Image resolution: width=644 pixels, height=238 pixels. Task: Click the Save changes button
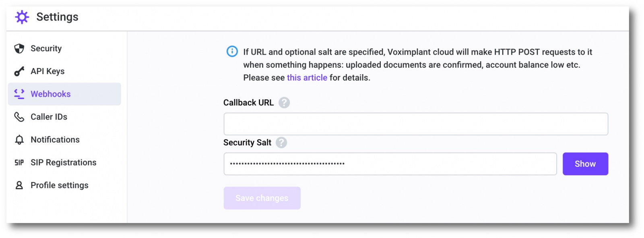click(x=262, y=198)
